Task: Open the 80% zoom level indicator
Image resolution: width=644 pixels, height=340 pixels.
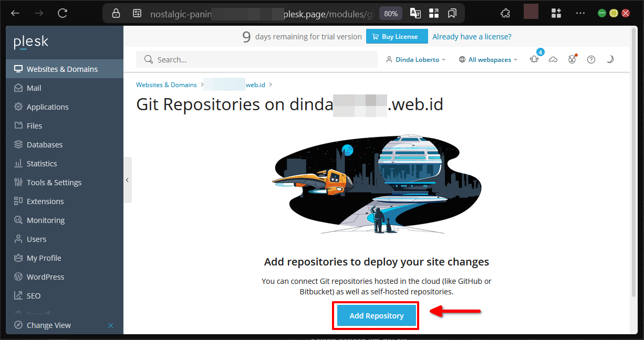Action: pyautogui.click(x=390, y=14)
